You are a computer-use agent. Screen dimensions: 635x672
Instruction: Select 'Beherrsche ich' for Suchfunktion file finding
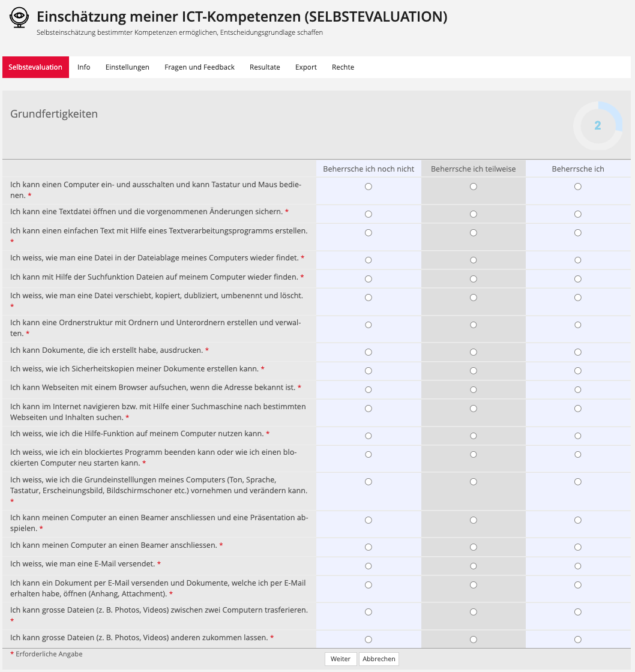pyautogui.click(x=578, y=279)
